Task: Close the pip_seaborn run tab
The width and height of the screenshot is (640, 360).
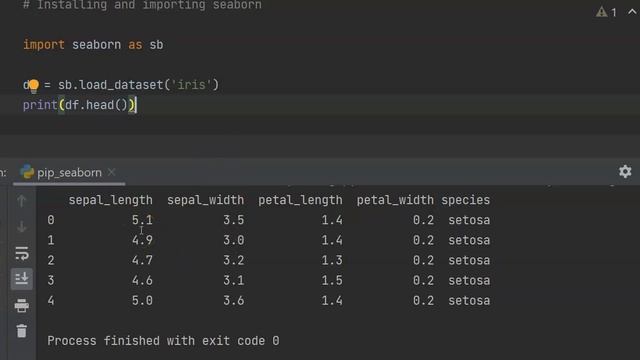Action: 111,172
